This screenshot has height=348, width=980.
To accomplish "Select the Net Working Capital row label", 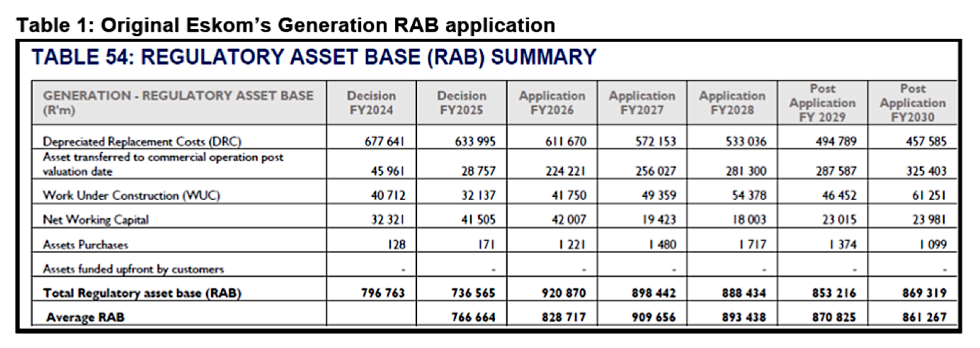I will pos(96,220).
